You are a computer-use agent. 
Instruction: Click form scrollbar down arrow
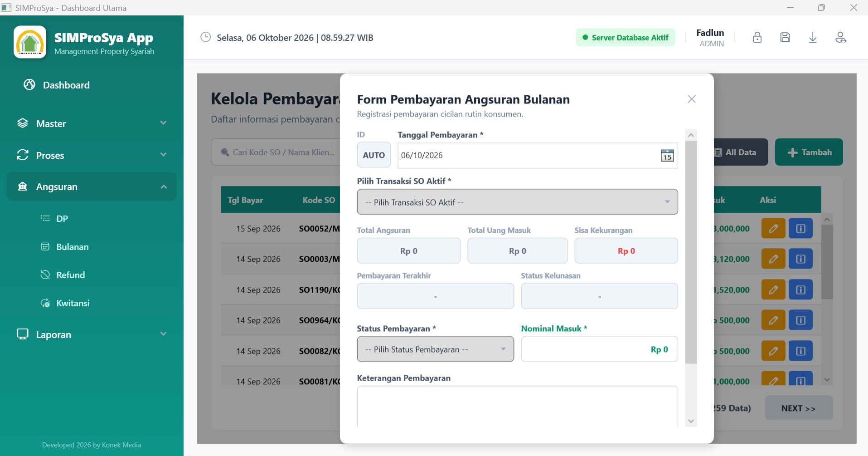point(691,421)
